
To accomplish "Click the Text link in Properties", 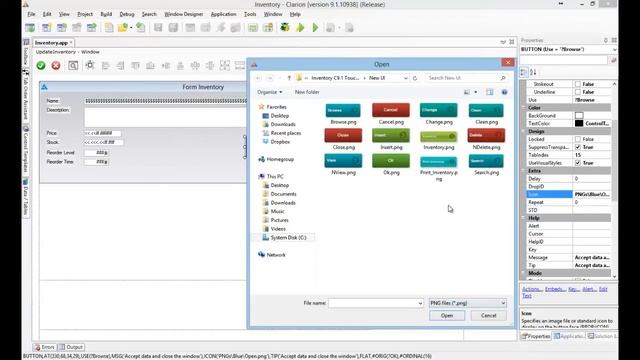I will (527, 296).
